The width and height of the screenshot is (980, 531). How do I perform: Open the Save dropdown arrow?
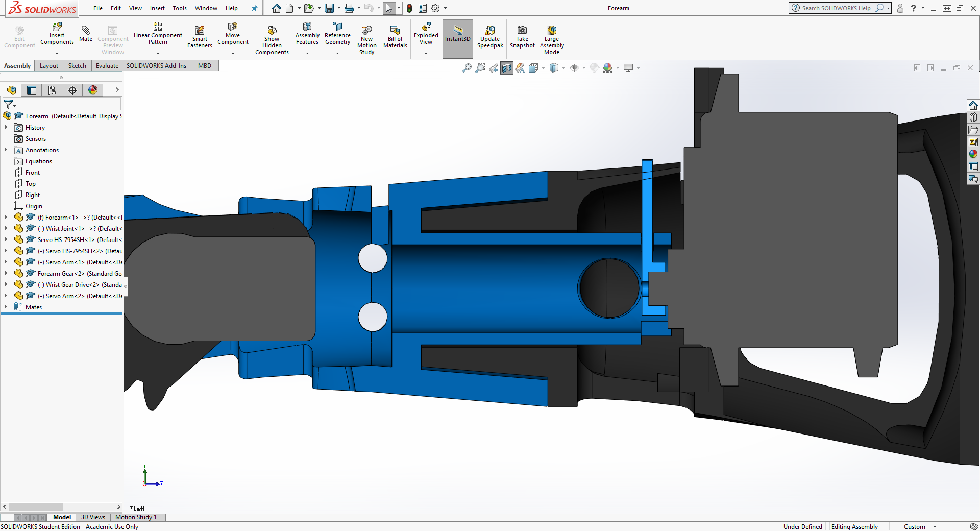tap(339, 8)
